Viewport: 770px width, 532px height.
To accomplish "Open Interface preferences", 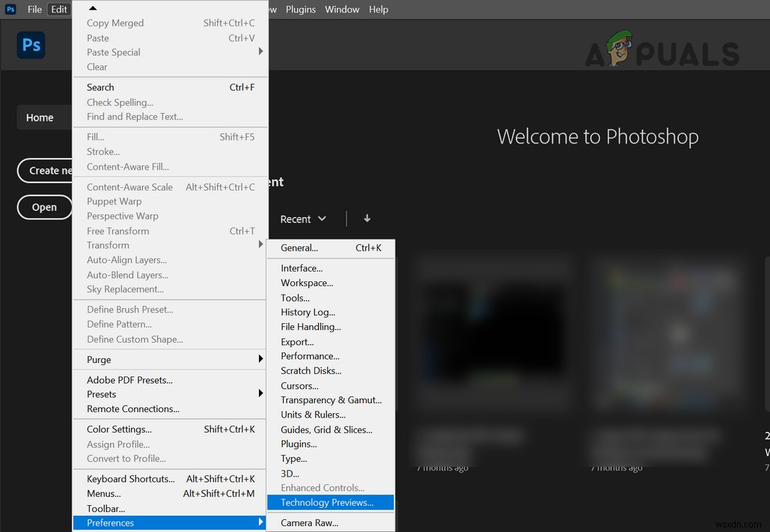I will pyautogui.click(x=331, y=268).
